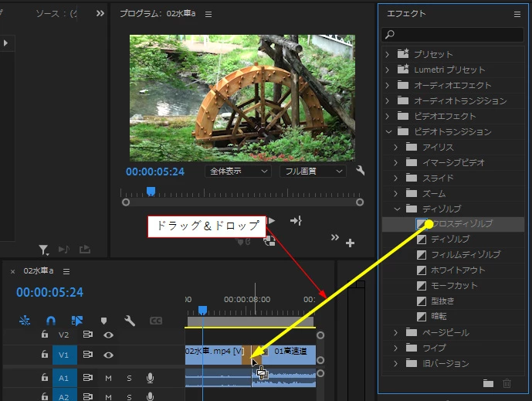
Task: Enable A1 voice-over record microphone
Action: [x=151, y=378]
